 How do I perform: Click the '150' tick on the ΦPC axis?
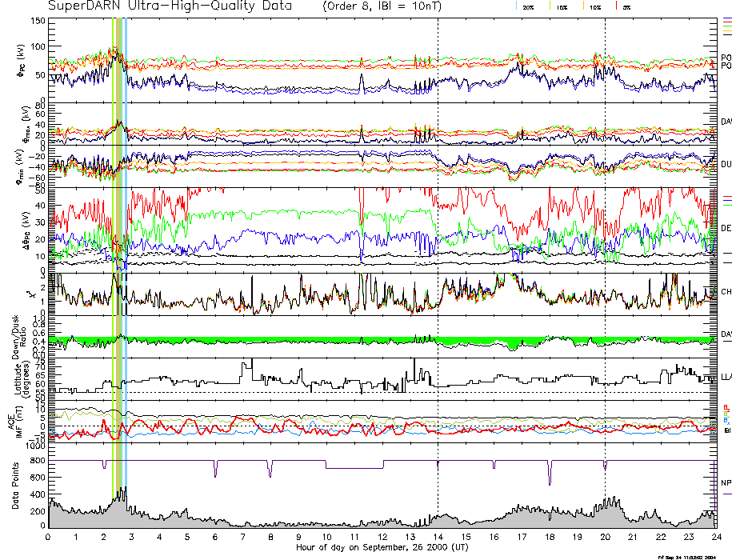(38, 21)
